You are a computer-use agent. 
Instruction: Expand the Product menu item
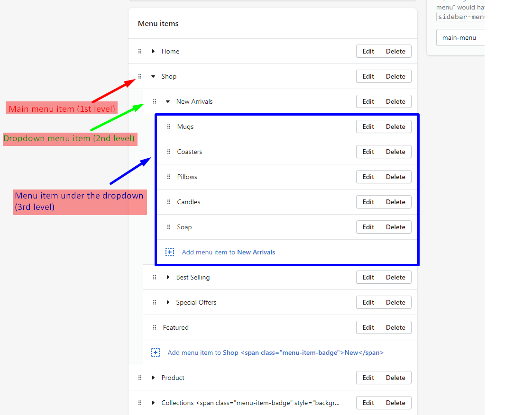(153, 378)
